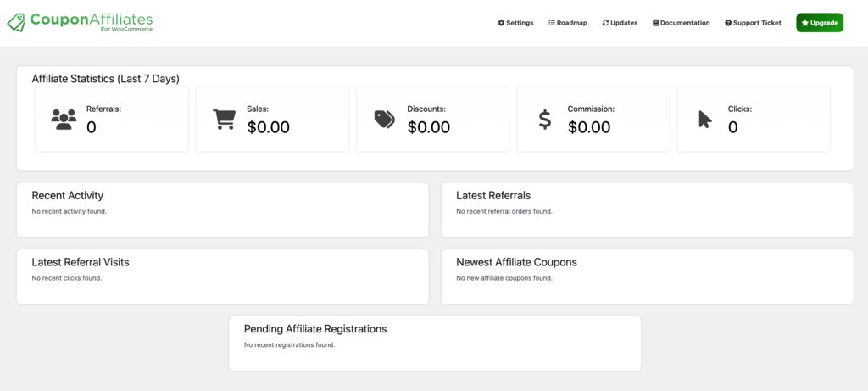
Task: Click the Clicks mouse pointer icon
Action: coord(704,120)
